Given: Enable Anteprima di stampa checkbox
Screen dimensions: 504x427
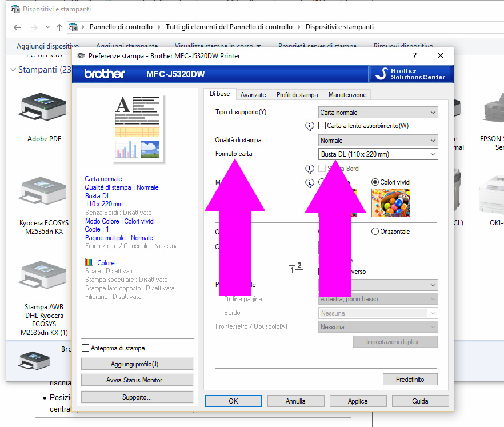Looking at the screenshot, I should pos(86,348).
